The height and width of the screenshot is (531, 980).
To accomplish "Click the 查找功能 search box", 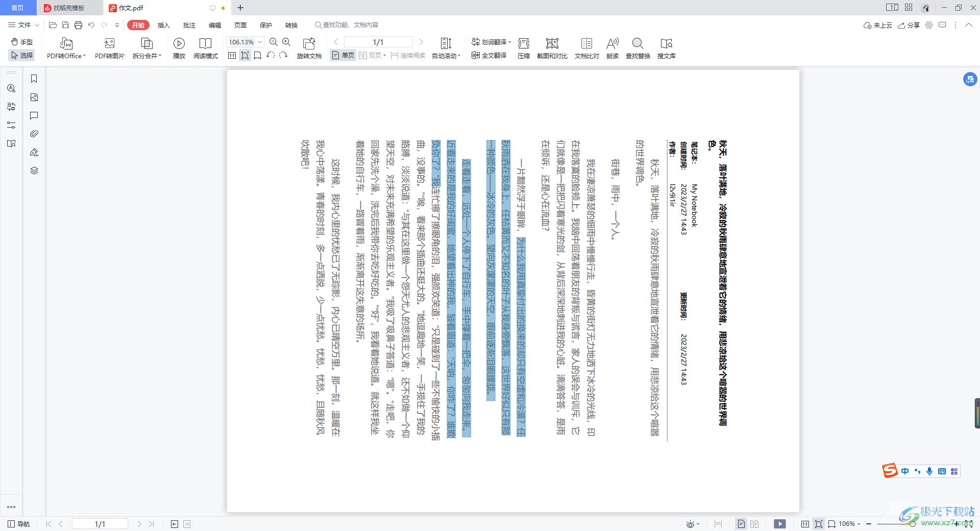I will tap(347, 25).
